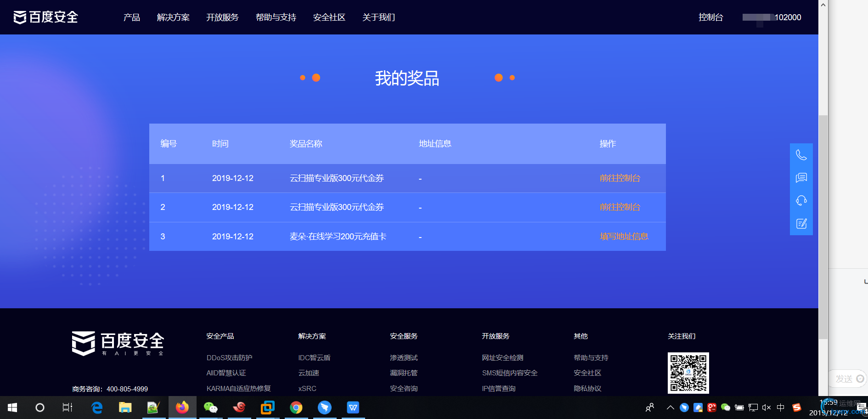Screen dimensions: 868x419
Task: Open the Windows Start menu
Action: coord(12,408)
